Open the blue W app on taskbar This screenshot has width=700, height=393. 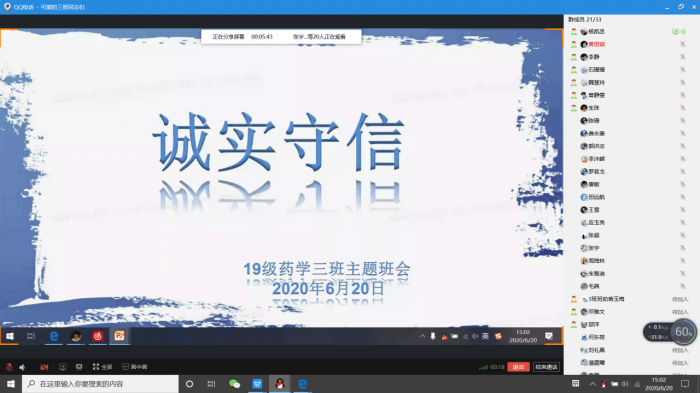click(257, 384)
